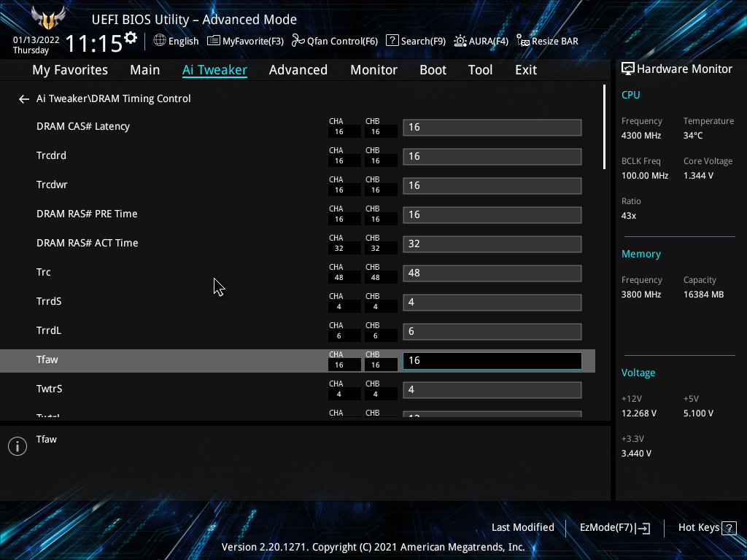Open Qfan Control(F6)

click(334, 41)
